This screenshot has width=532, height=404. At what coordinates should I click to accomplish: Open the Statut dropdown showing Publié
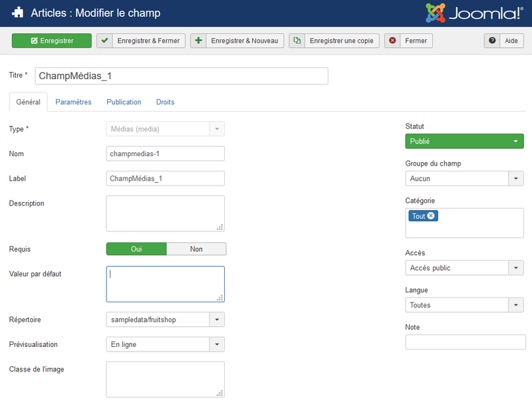click(x=464, y=142)
